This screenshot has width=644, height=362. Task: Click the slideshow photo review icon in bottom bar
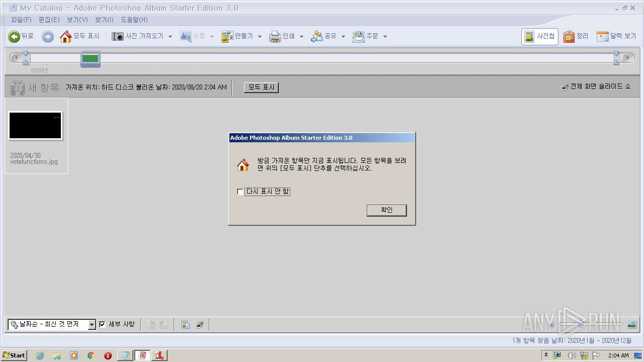pos(200,325)
